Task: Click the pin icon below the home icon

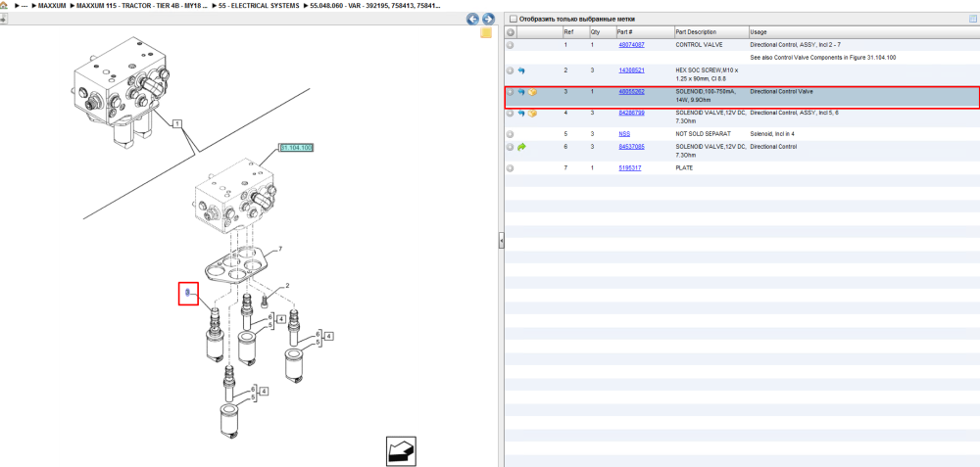Action: click(3, 19)
